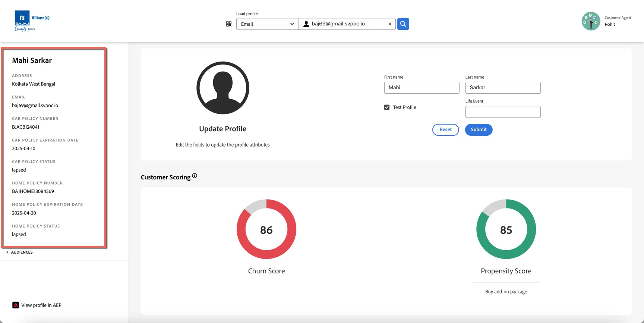Click the Mahi Sarkar profile name heading
Image resolution: width=644 pixels, height=323 pixels.
coord(32,60)
